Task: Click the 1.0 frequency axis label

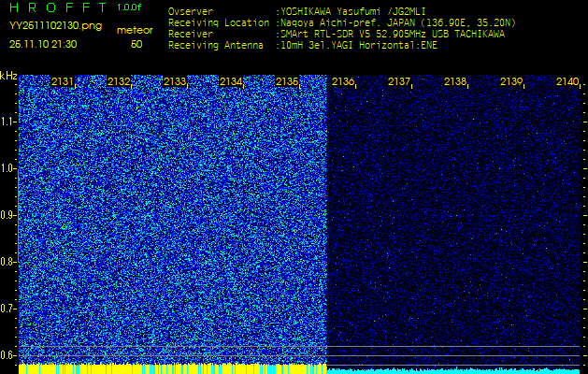Action: point(7,168)
